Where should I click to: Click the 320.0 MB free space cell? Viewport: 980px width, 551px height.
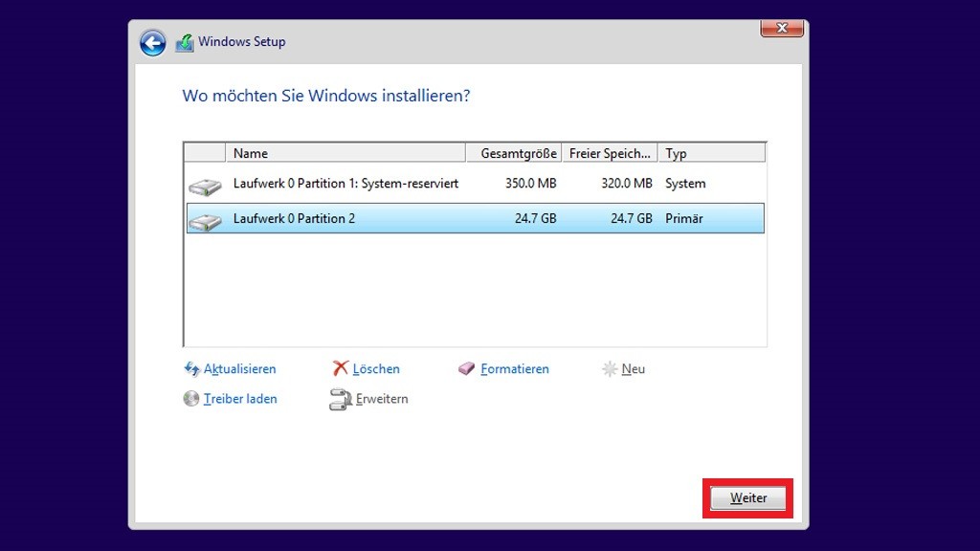click(x=627, y=184)
